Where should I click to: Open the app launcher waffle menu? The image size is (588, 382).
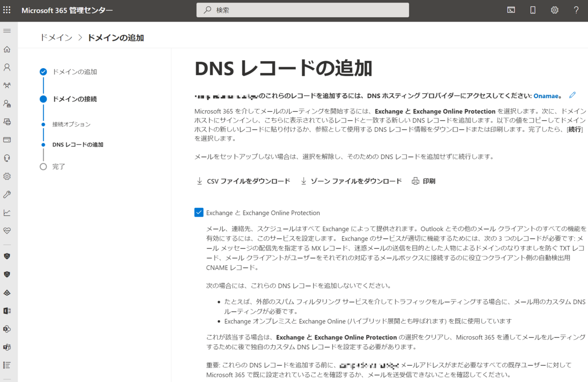pos(7,10)
